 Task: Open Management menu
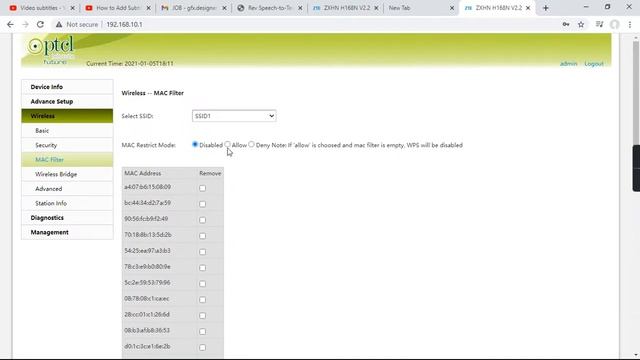[67, 232]
